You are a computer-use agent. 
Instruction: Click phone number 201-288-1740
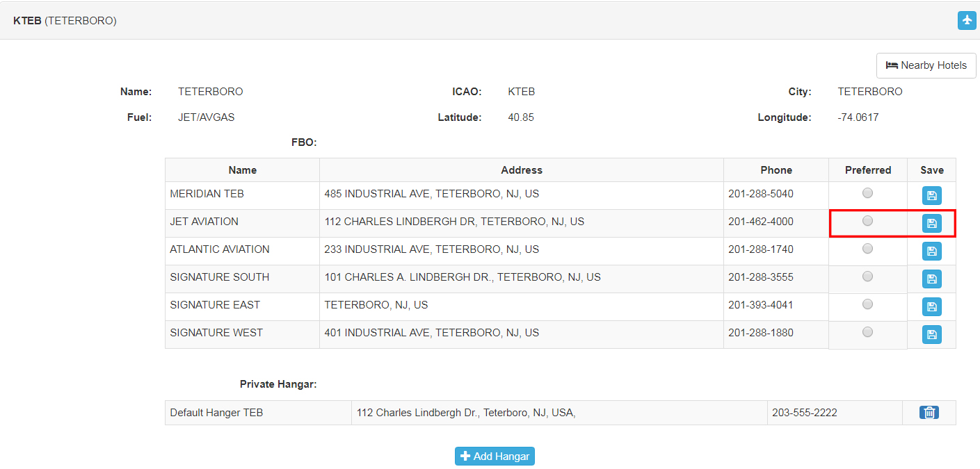click(761, 249)
